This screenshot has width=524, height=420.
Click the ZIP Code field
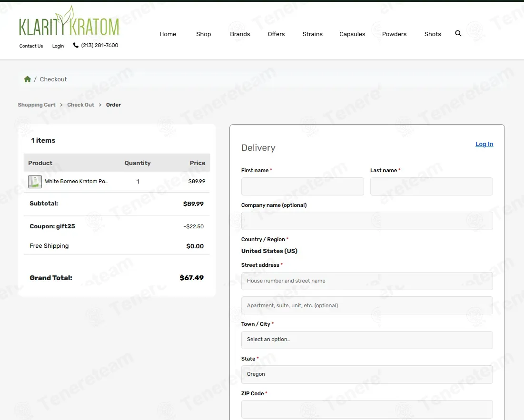pos(367,410)
